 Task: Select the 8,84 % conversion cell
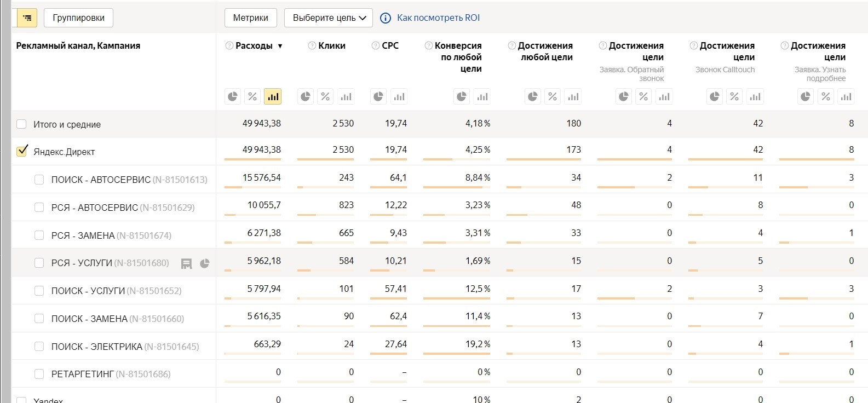(x=478, y=177)
